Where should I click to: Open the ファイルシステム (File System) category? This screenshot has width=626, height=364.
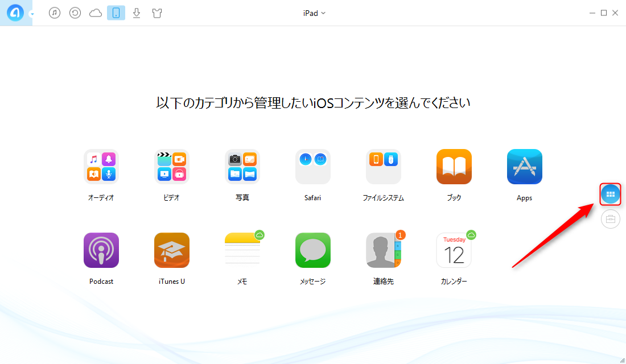click(x=383, y=167)
